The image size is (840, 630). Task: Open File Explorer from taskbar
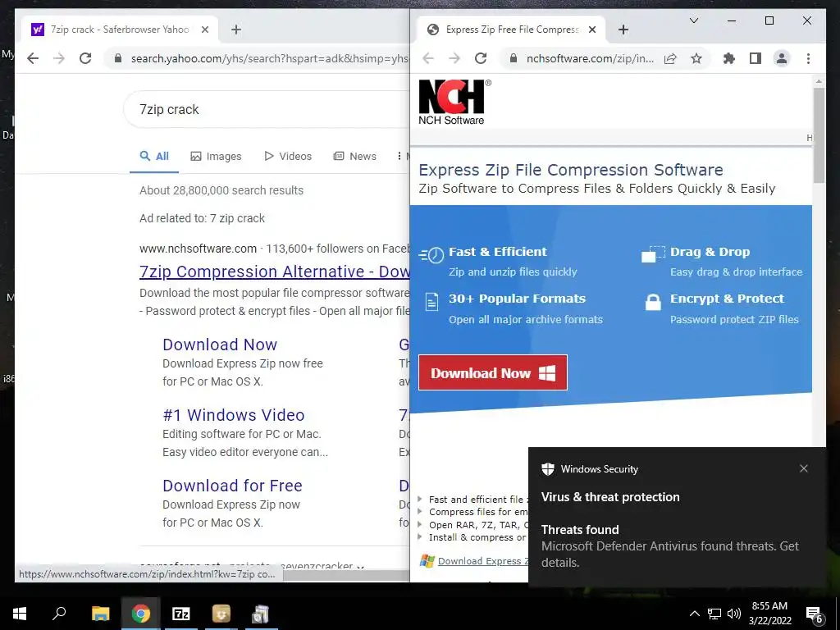click(x=100, y=614)
